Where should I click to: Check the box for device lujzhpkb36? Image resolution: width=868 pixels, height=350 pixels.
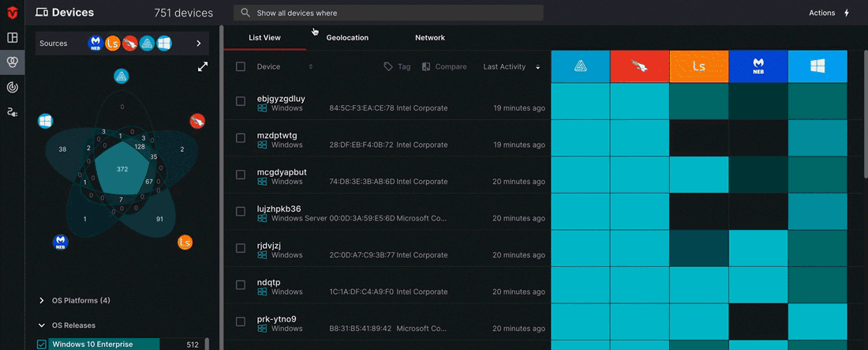click(x=240, y=211)
